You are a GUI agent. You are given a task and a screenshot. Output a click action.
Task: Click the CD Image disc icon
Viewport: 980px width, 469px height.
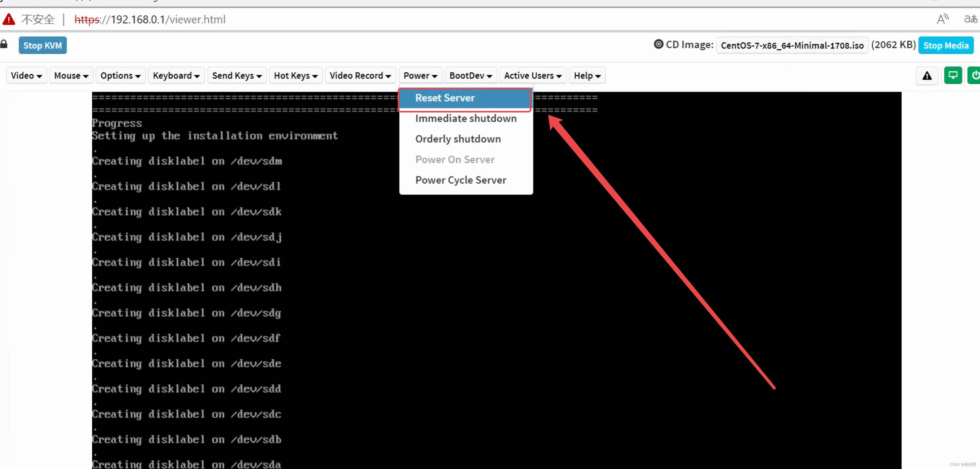658,45
